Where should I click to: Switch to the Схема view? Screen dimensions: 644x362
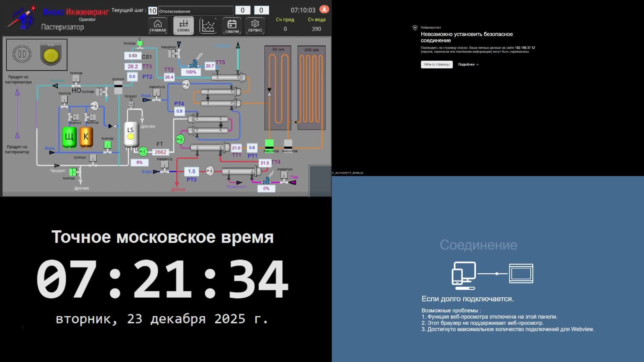[x=183, y=26]
